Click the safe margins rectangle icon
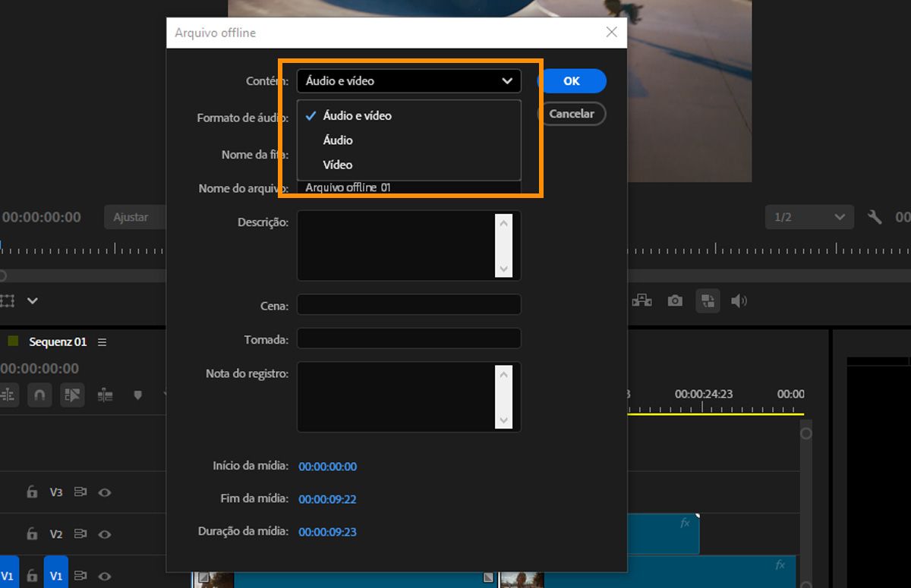 (x=8, y=301)
